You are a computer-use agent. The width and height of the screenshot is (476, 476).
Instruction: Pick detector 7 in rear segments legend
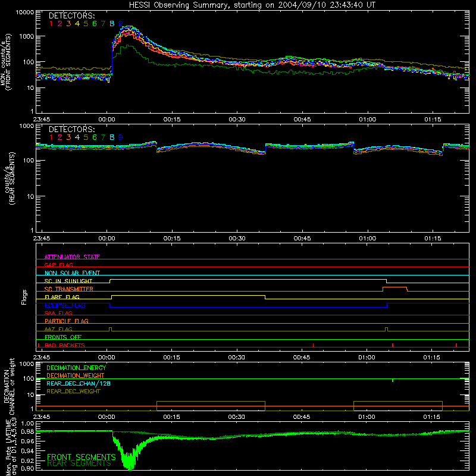(x=103, y=137)
